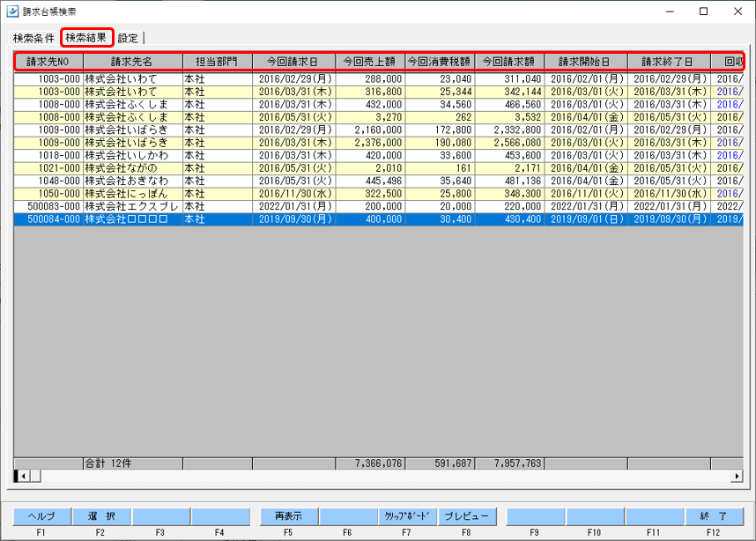
Task: Click the tax amount 23,040 cell
Action: click(440, 78)
